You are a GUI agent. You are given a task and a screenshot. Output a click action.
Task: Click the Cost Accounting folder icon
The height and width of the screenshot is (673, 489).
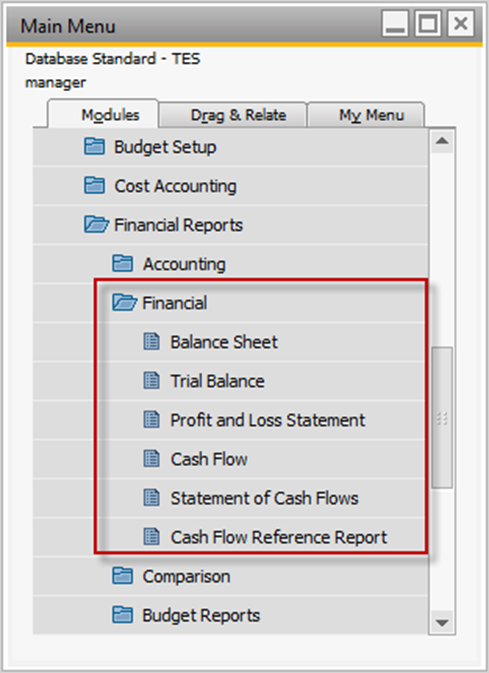(x=94, y=185)
